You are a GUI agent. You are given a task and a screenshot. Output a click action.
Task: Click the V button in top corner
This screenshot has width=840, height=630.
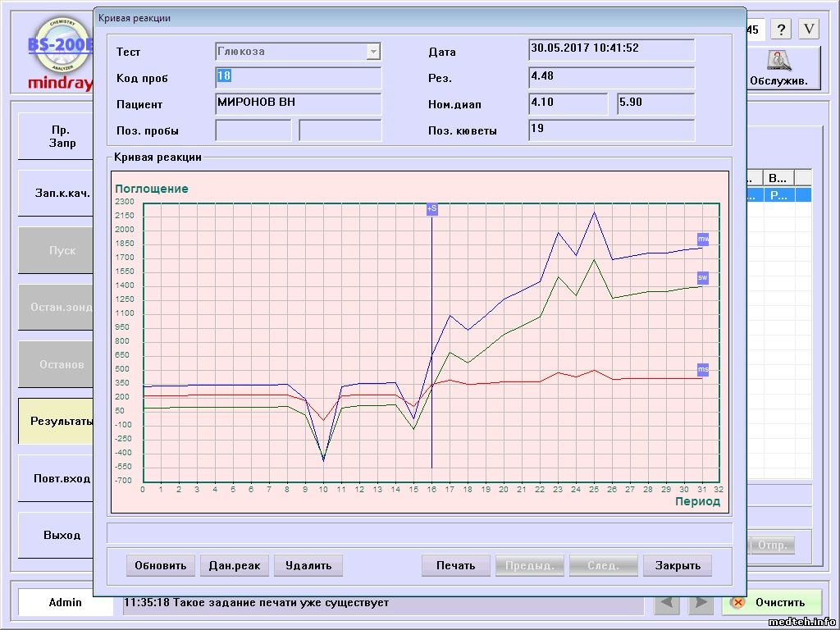coord(809,30)
